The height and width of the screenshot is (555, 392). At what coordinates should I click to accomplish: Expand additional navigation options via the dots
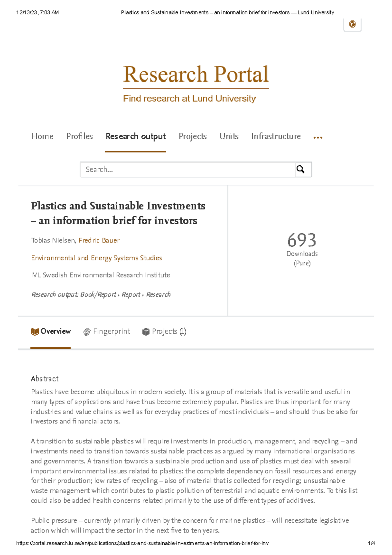(318, 137)
